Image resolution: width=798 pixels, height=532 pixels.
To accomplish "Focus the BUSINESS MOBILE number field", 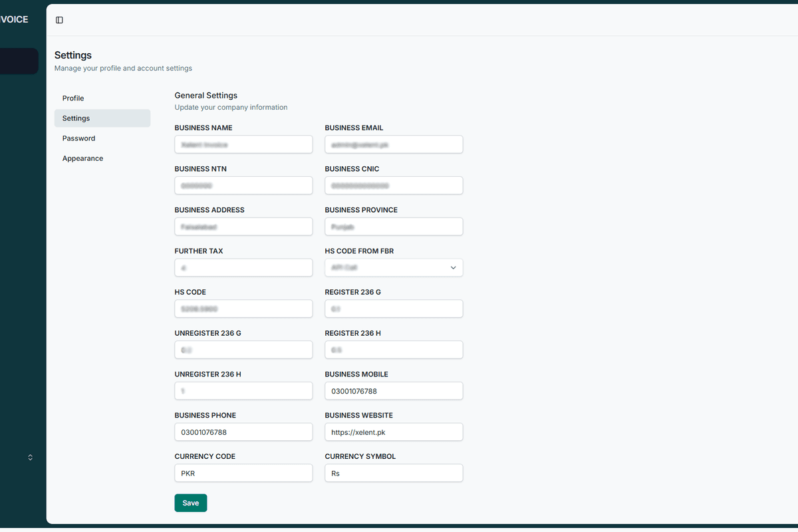I will click(x=394, y=390).
